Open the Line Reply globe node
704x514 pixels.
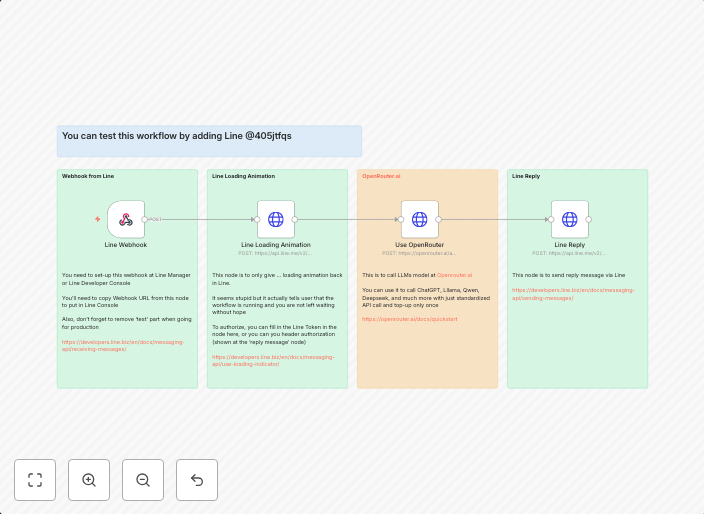pyautogui.click(x=569, y=219)
